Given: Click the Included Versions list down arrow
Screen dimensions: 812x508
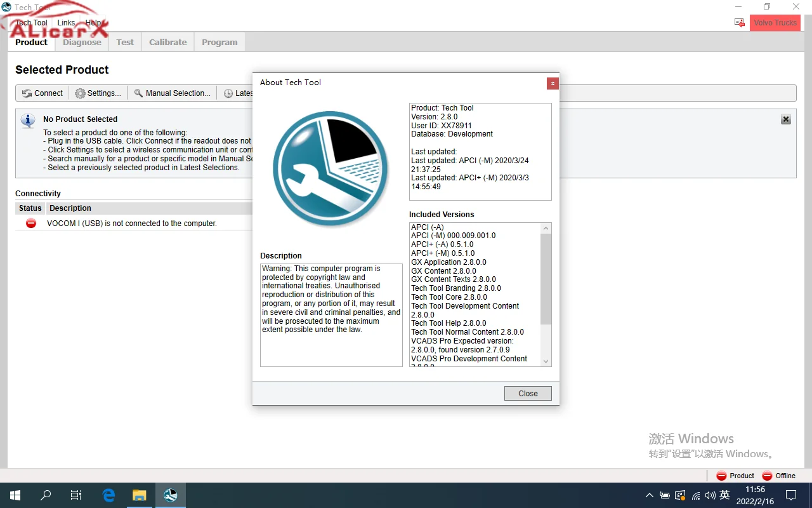Looking at the screenshot, I should coord(546,361).
